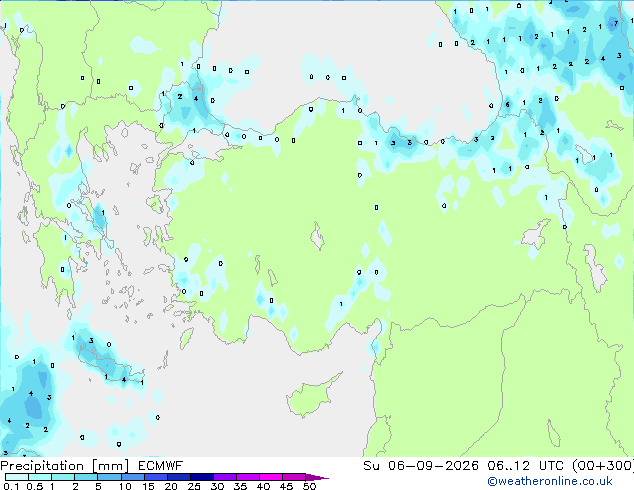Viewport: 634px width, 490px height.
Task: Click legend label '45'
Action: coord(286,486)
